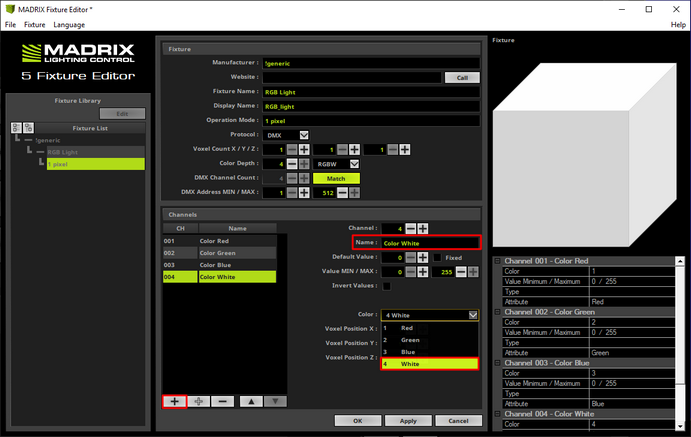Click the properties panel scroll up arrow

click(680, 261)
